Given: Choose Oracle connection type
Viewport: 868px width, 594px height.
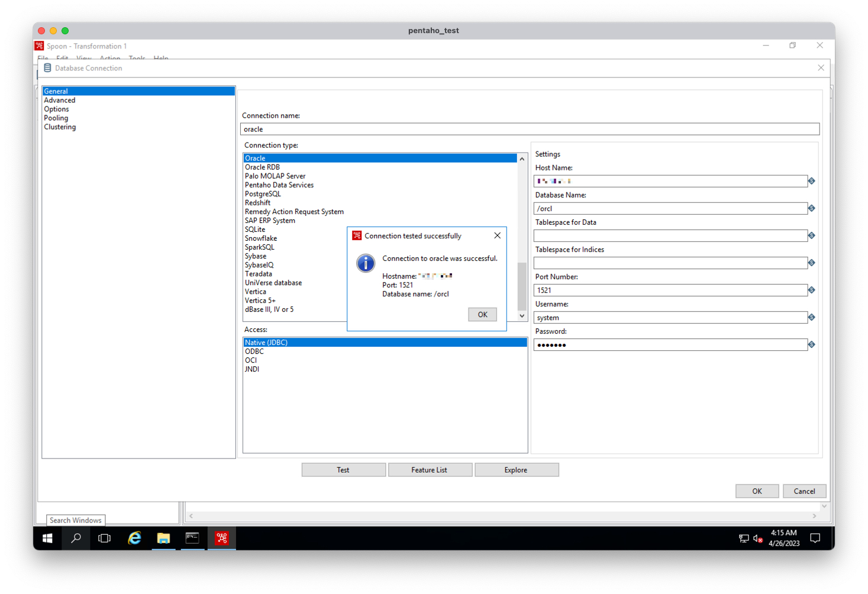Looking at the screenshot, I should point(380,158).
